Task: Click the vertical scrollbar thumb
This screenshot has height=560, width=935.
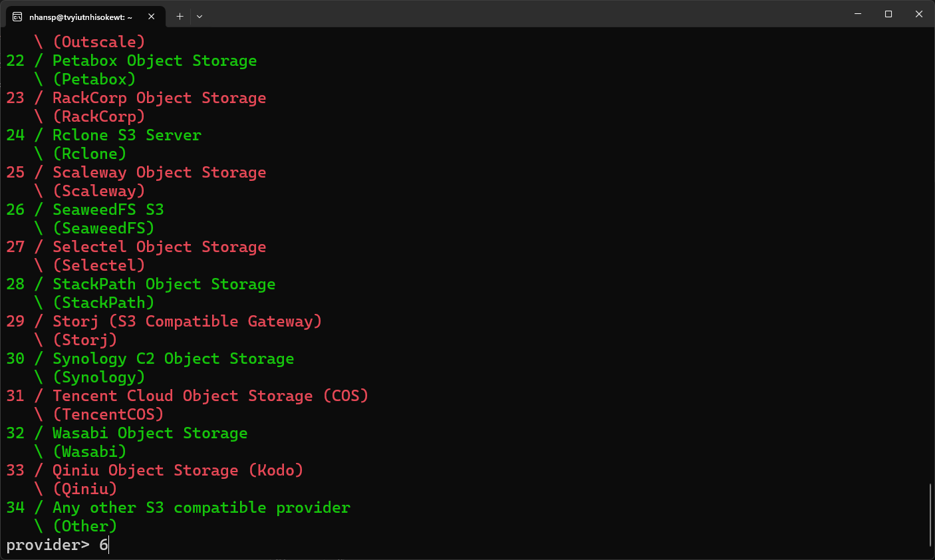Action: pos(930,515)
